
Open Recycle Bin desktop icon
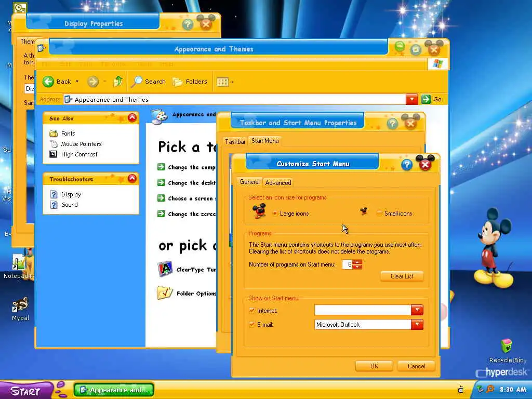(506, 345)
